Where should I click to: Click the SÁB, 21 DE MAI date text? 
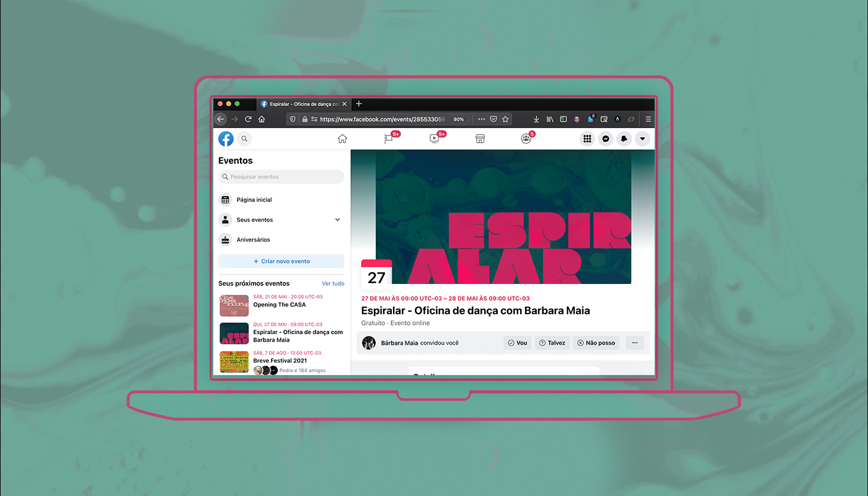click(x=288, y=296)
